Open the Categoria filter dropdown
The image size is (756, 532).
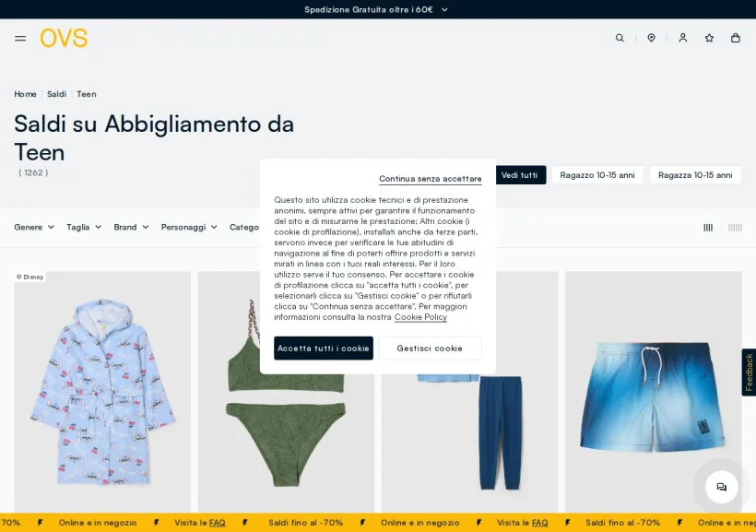coord(244,227)
